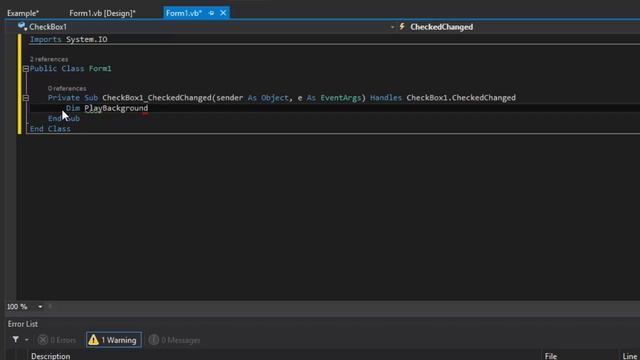Open the Form1.vb [Design]* tab
Screen dimensions: 640x360
(x=102, y=13)
